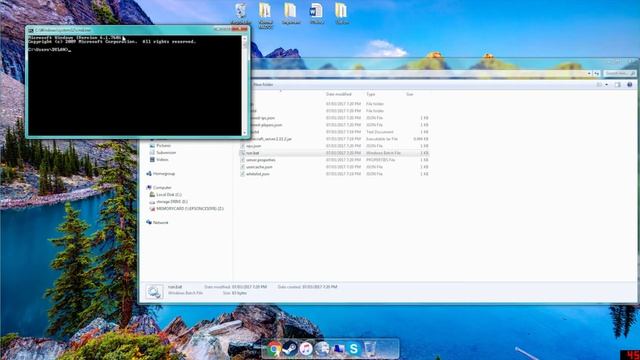Click the Explorer search box
The width and height of the screenshot is (640, 360).
619,73
